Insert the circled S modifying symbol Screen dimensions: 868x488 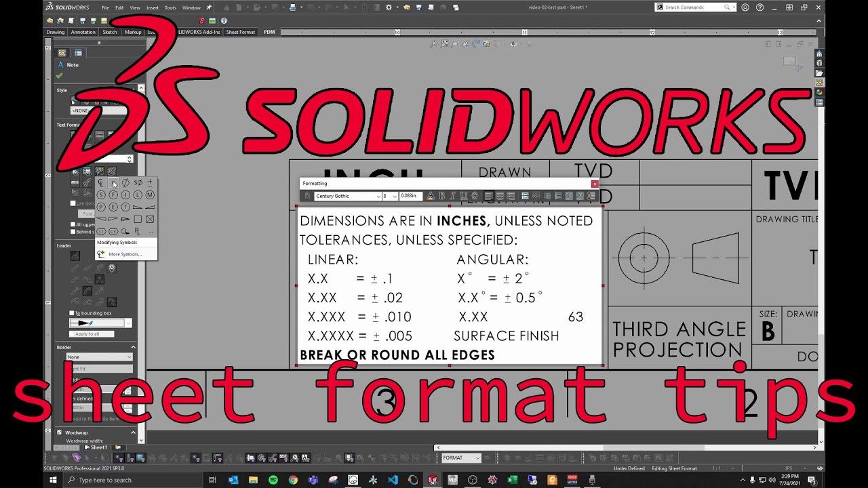coord(100,195)
